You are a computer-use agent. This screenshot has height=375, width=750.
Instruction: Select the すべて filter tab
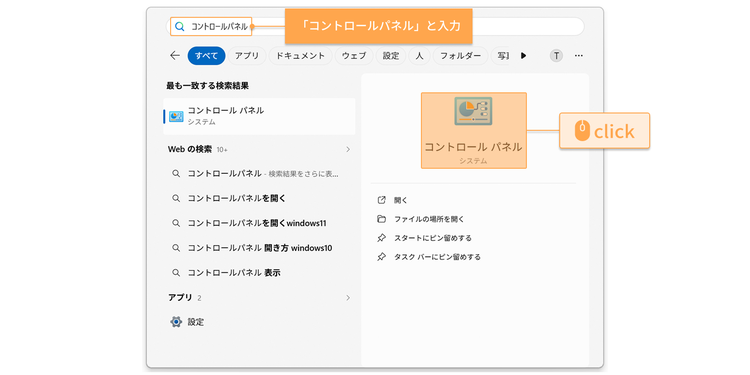(206, 56)
